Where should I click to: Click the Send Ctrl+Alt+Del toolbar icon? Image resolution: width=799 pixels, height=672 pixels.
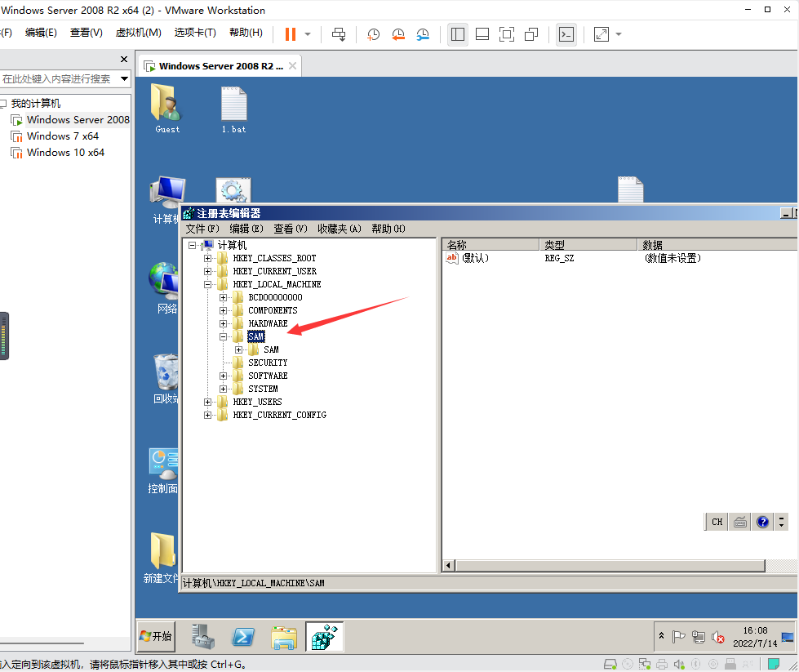tap(339, 34)
